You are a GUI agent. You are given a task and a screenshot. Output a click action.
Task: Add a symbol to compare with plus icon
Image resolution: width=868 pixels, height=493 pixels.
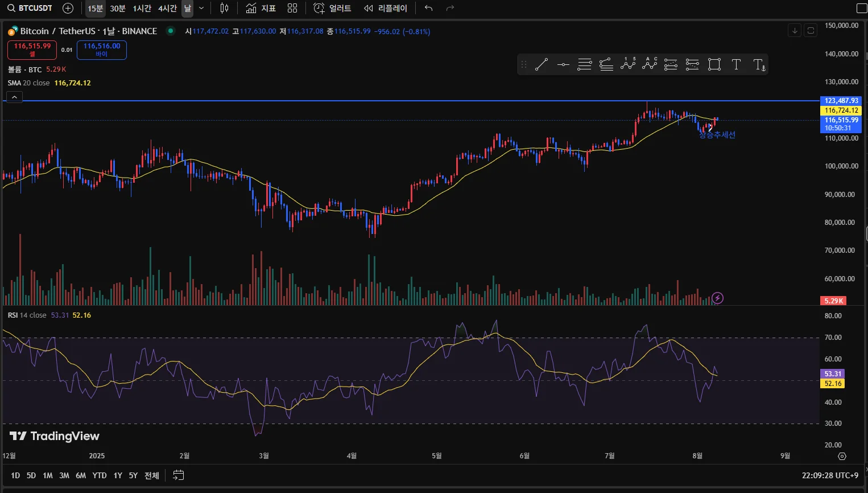68,8
